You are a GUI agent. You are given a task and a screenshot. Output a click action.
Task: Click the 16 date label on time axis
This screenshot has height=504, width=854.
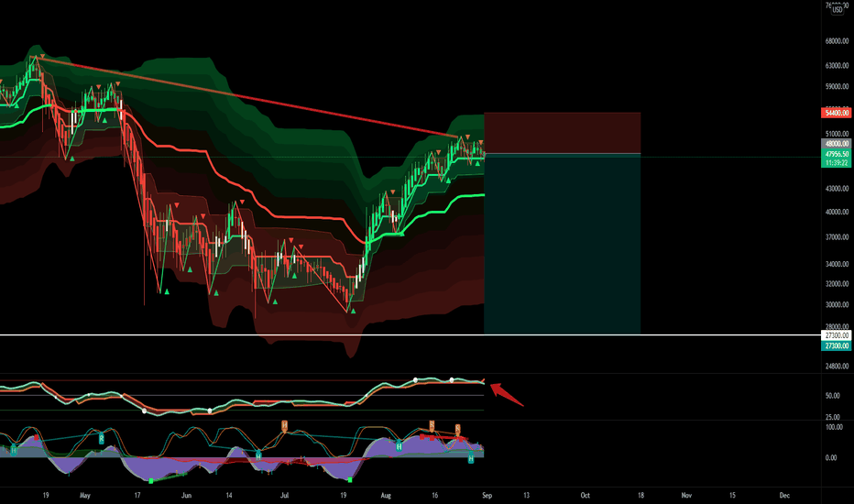(434, 495)
